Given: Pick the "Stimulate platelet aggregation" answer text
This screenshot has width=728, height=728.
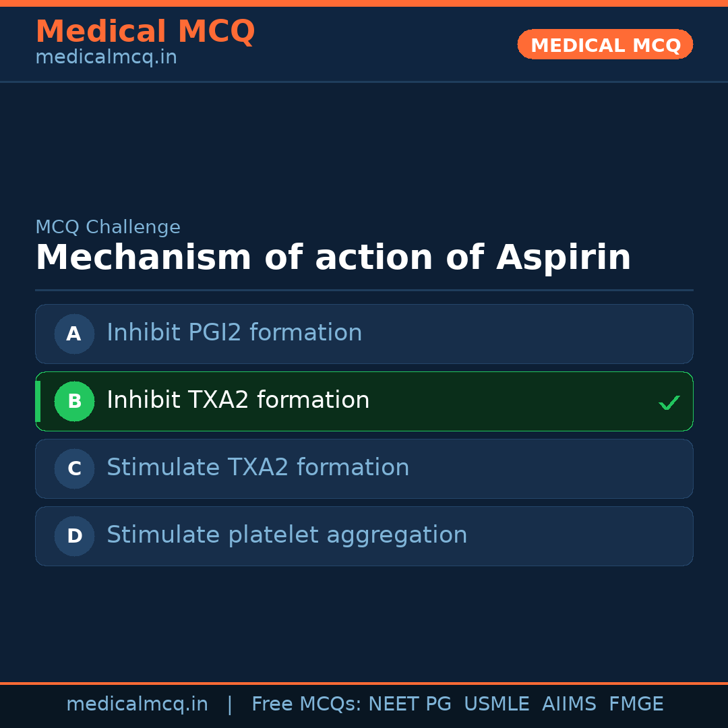Looking at the screenshot, I should point(286,535).
